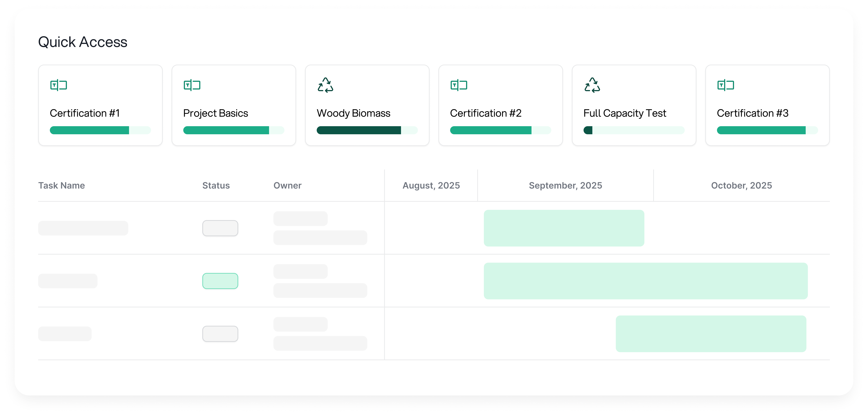Click the Owner column header

coord(287,185)
